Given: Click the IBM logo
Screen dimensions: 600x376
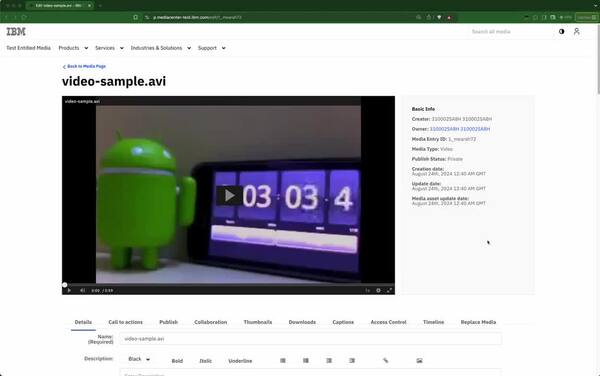Looking at the screenshot, I should [16, 32].
